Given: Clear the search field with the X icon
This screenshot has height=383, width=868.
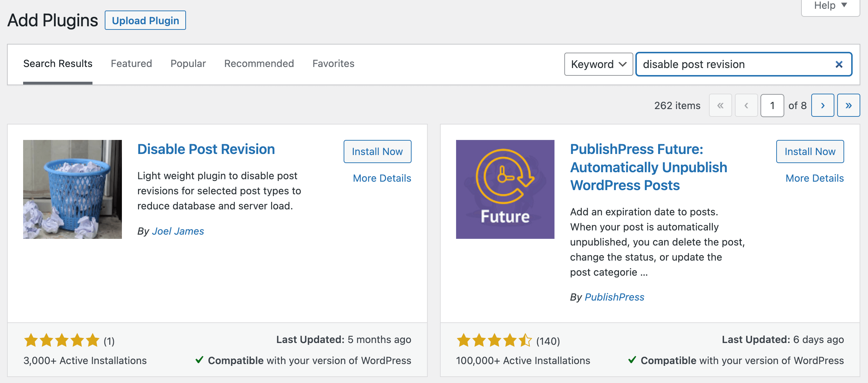Looking at the screenshot, I should coord(839,64).
